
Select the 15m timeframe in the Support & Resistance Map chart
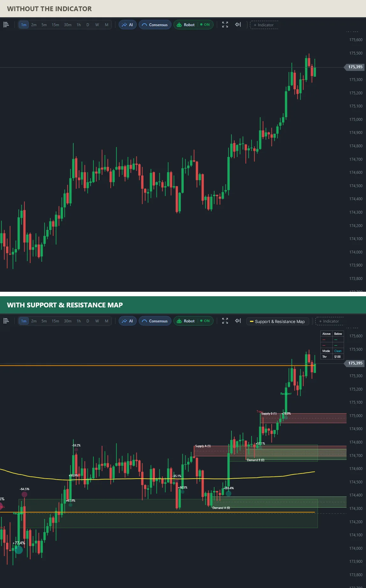pyautogui.click(x=55, y=321)
